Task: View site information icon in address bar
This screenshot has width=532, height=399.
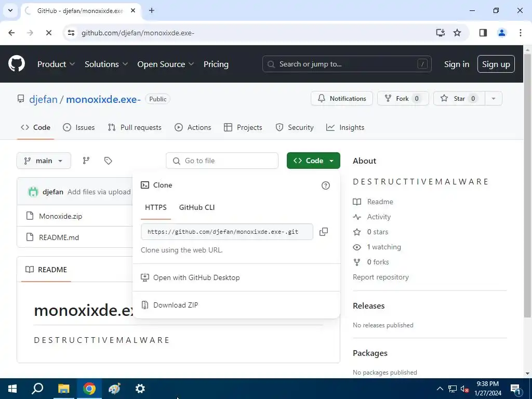Action: pos(71,33)
